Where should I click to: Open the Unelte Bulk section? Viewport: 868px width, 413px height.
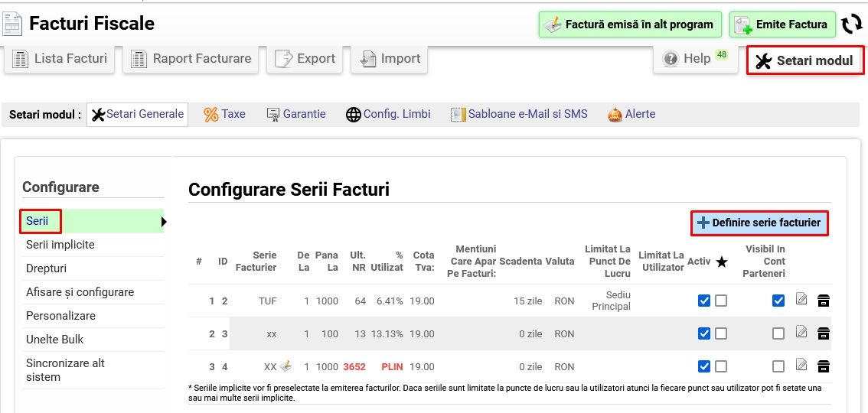(x=54, y=339)
